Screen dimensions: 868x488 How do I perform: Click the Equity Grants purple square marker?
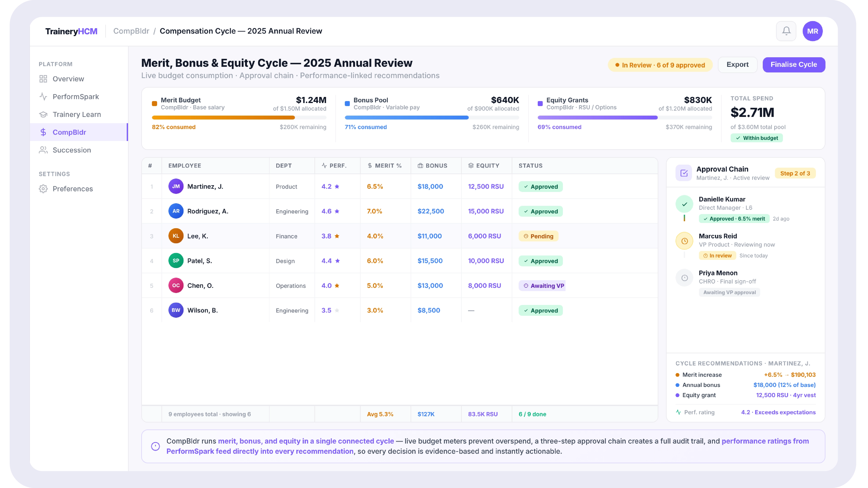[540, 103]
